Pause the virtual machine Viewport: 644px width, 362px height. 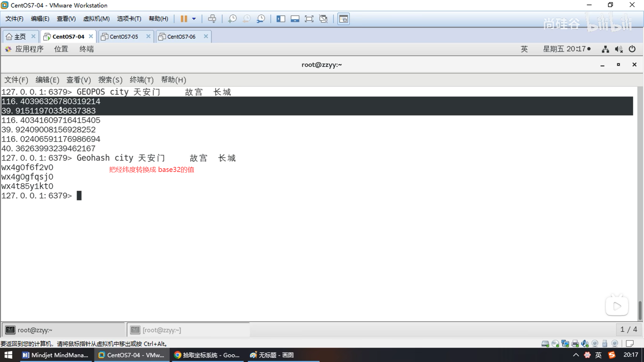[183, 19]
